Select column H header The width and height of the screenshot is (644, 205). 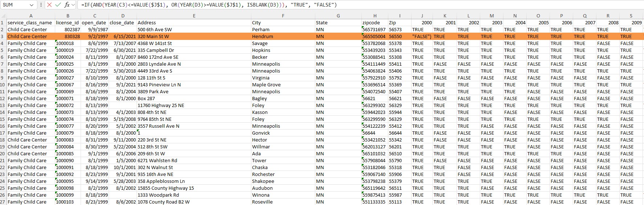click(374, 16)
